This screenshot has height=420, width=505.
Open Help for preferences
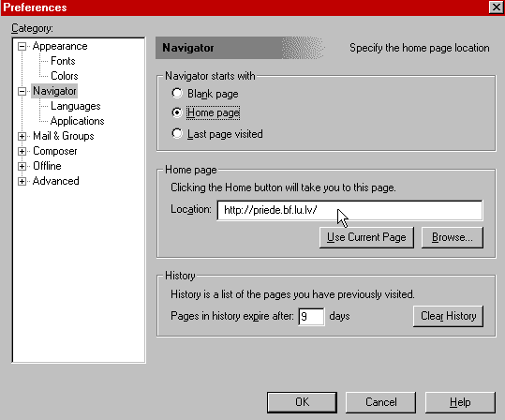(x=460, y=402)
